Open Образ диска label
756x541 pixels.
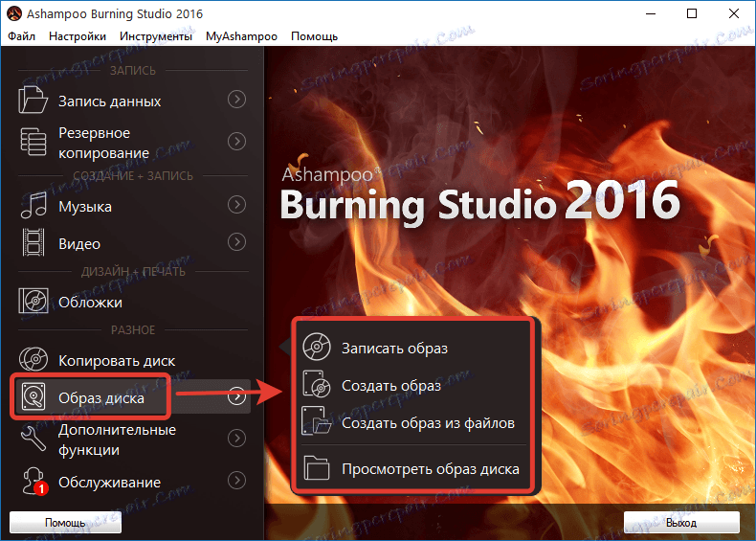coord(101,397)
